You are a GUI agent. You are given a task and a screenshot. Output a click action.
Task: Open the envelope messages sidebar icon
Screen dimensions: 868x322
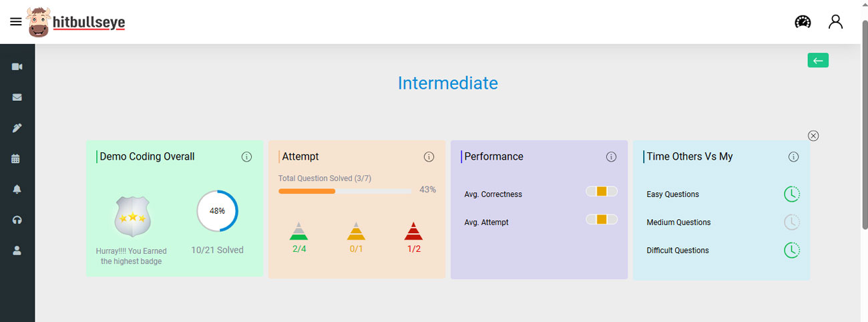(17, 98)
